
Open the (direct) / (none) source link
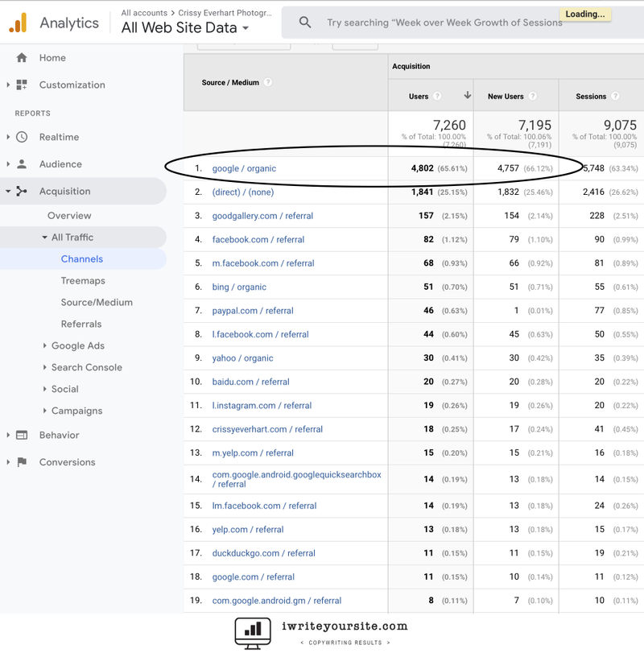click(x=242, y=192)
